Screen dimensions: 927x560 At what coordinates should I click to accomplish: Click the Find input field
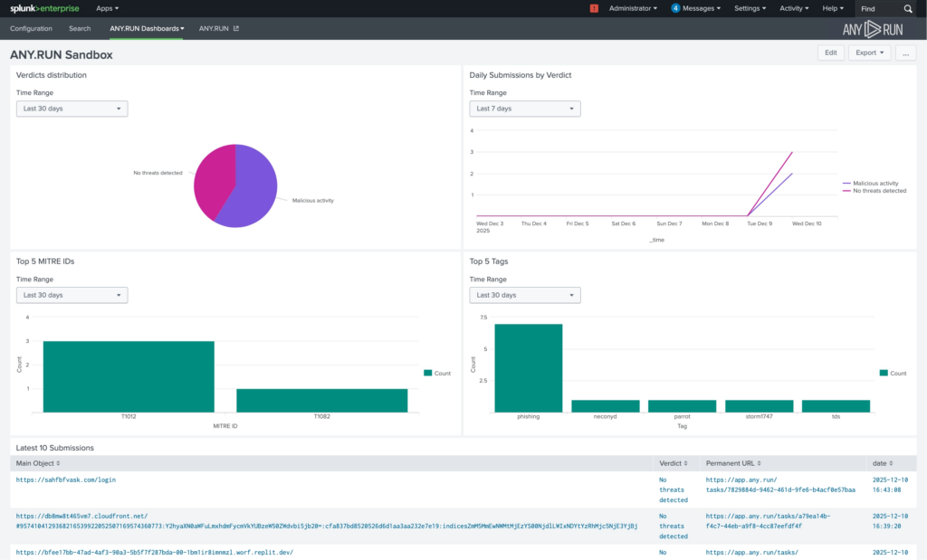pos(878,8)
